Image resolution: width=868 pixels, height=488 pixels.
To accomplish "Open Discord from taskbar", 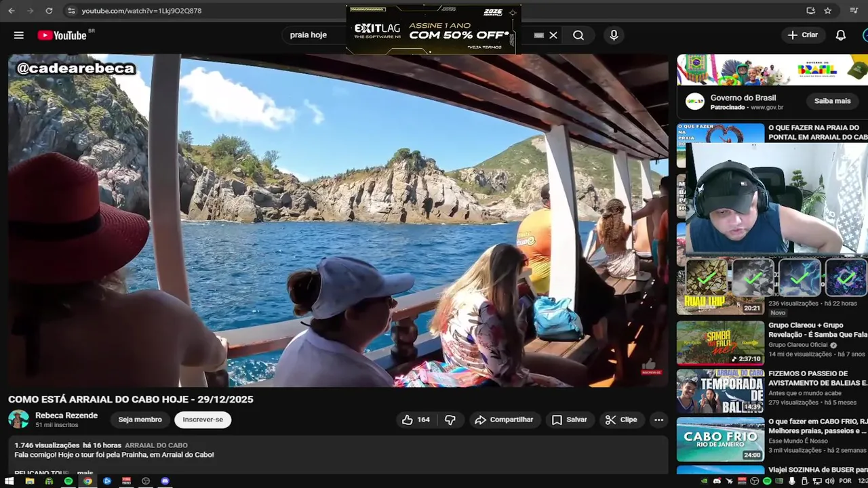I will pyautogui.click(x=165, y=481).
